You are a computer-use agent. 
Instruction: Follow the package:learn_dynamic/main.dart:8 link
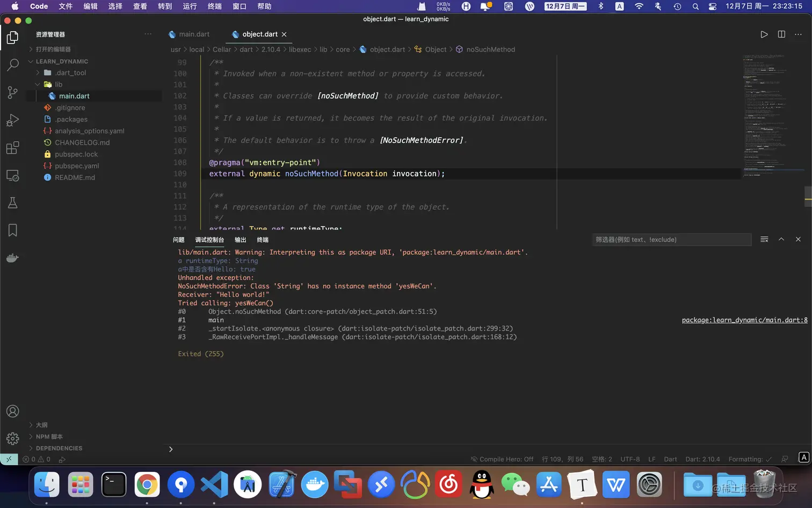pos(744,320)
